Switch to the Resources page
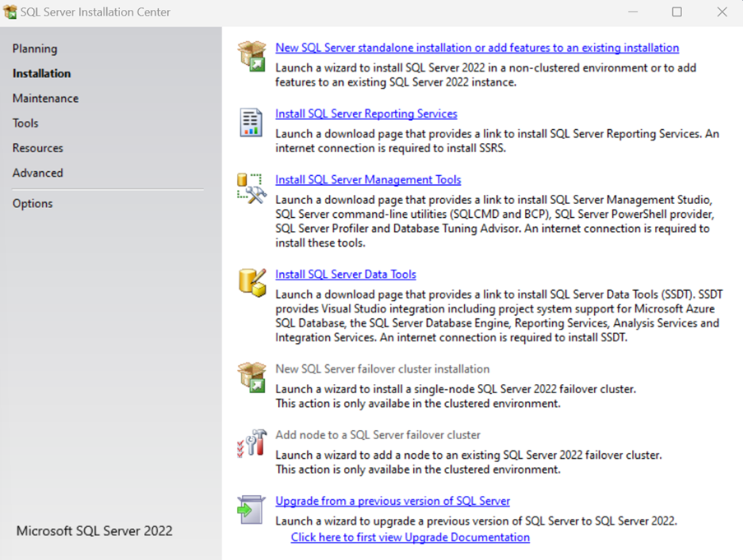Image resolution: width=743 pixels, height=560 pixels. point(38,148)
